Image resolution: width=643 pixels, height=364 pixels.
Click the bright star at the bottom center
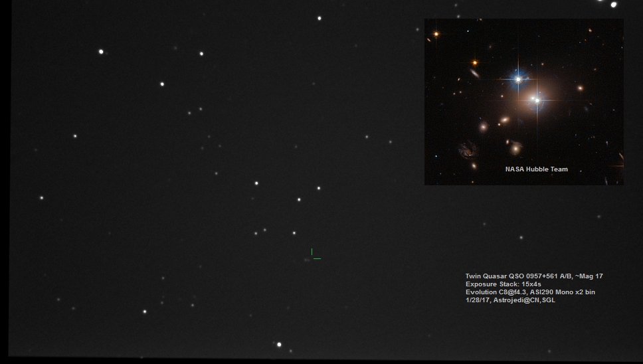[279, 344]
